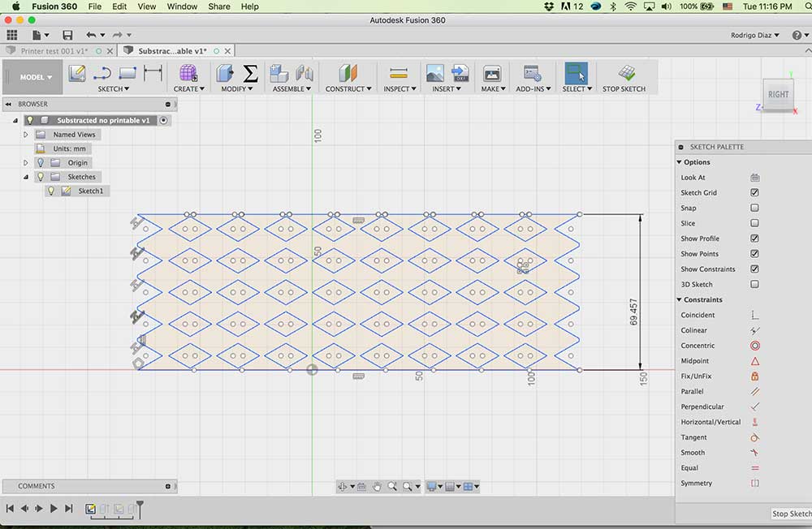
Task: Toggle the Sketch Grid checkbox
Action: click(754, 192)
